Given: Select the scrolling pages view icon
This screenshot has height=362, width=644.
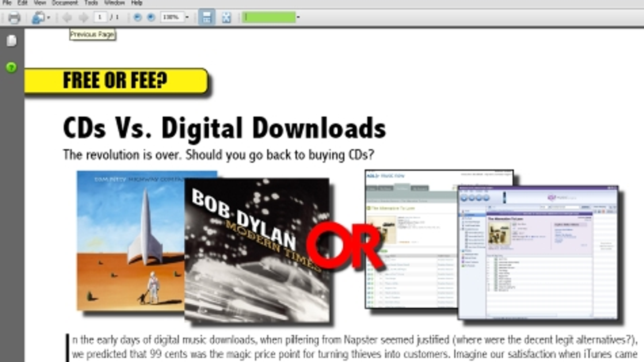Looking at the screenshot, I should [206, 17].
